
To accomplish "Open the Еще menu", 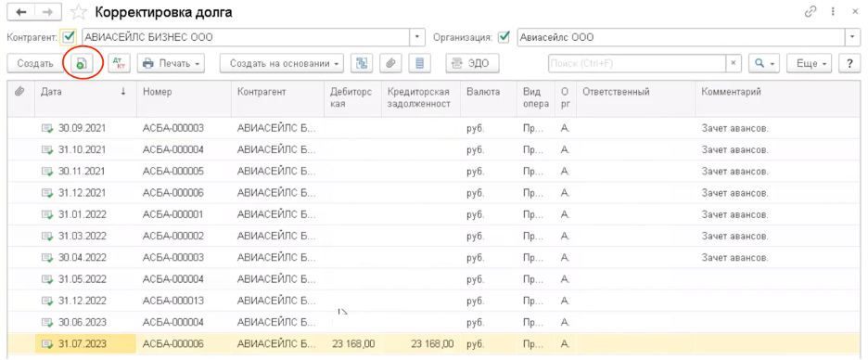I will (x=811, y=64).
